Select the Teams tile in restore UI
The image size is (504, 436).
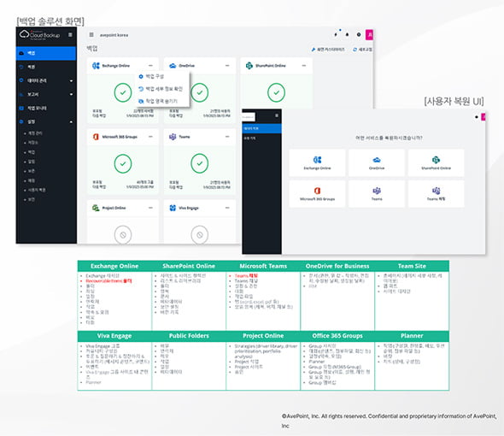coord(377,194)
